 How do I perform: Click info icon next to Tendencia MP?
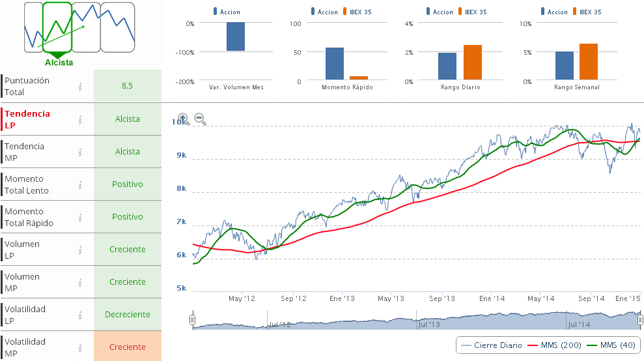(x=80, y=152)
